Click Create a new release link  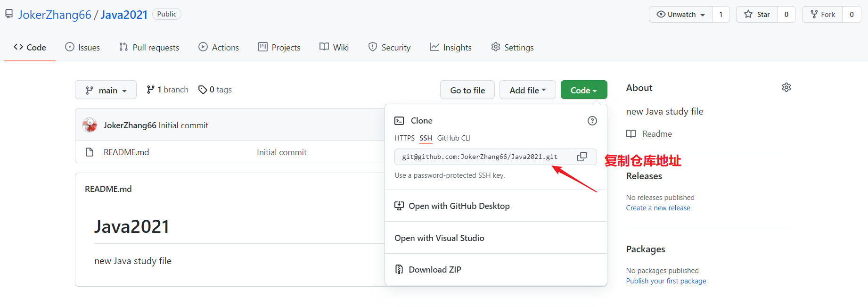pyautogui.click(x=658, y=208)
